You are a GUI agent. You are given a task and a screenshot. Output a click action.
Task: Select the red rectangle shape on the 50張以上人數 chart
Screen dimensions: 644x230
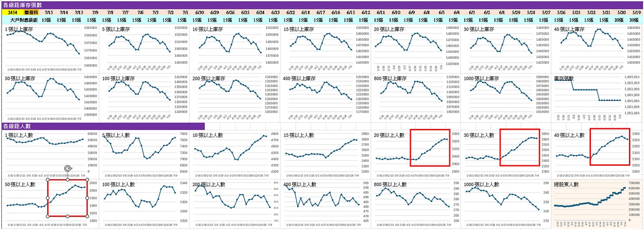[67, 198]
